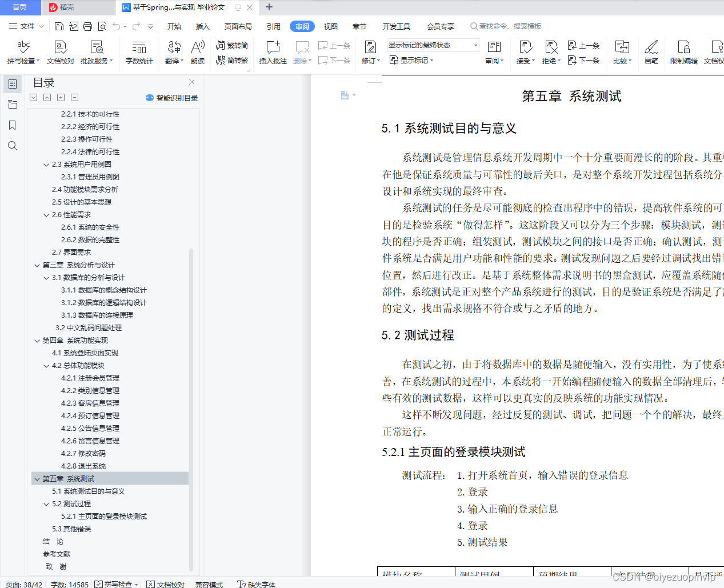Screen dimensions: 724x588
Task: Select 5.2.1 主页面的登录模块测试 in outline
Action: pyautogui.click(x=105, y=516)
